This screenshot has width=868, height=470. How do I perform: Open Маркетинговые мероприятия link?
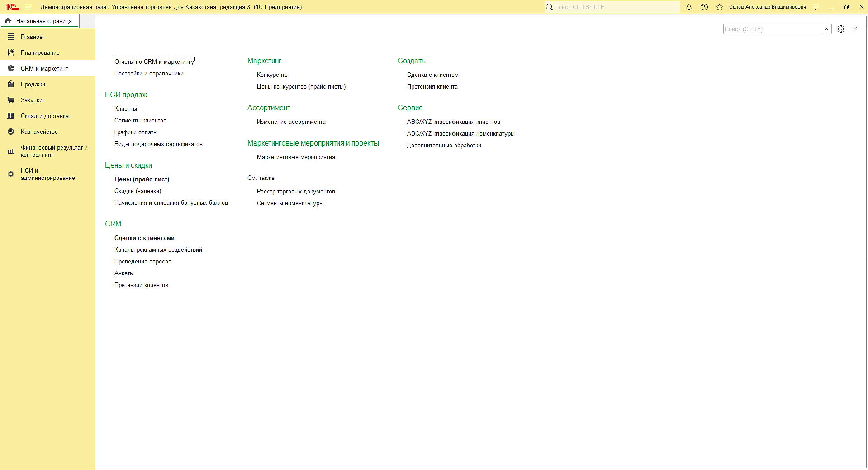296,157
